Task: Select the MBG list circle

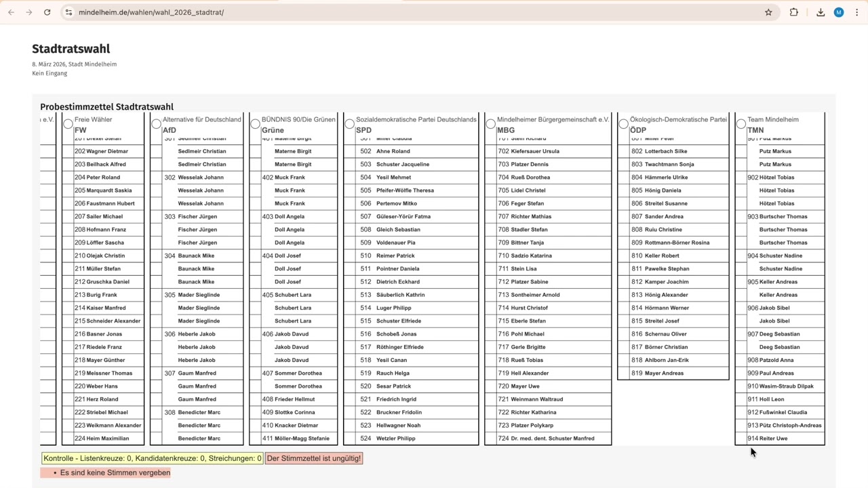Action: [490, 124]
